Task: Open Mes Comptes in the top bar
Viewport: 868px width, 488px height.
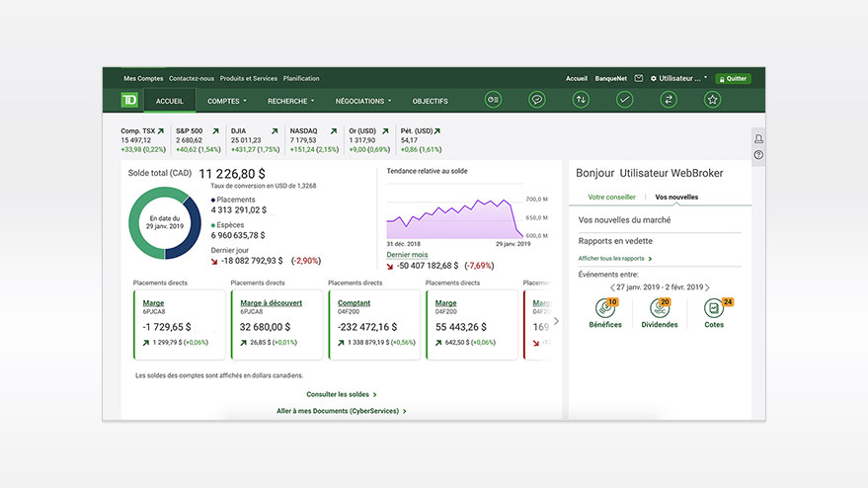Action: tap(143, 79)
